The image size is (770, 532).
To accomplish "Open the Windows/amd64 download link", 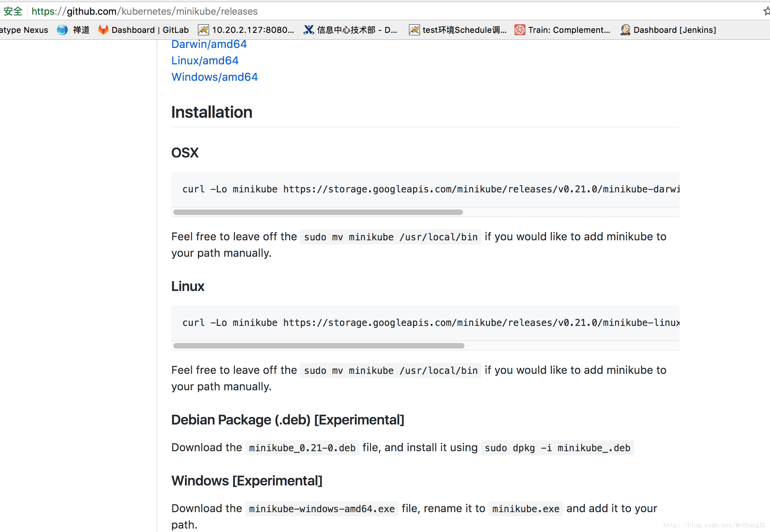I will (x=214, y=77).
